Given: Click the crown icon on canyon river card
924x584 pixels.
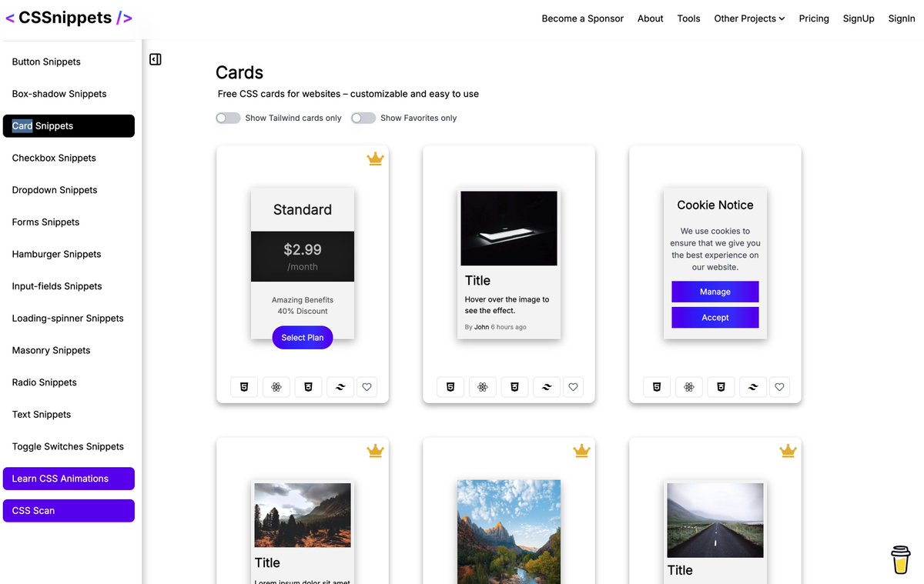Looking at the screenshot, I should (581, 451).
